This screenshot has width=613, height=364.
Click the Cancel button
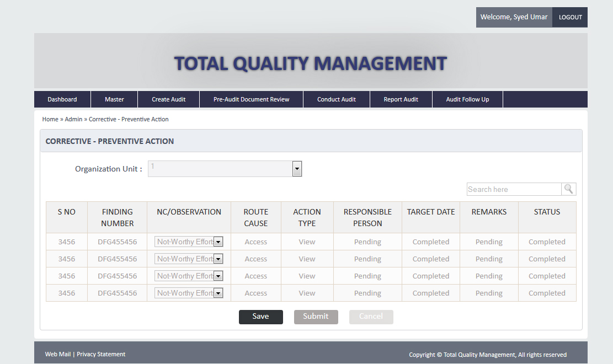[x=371, y=317]
